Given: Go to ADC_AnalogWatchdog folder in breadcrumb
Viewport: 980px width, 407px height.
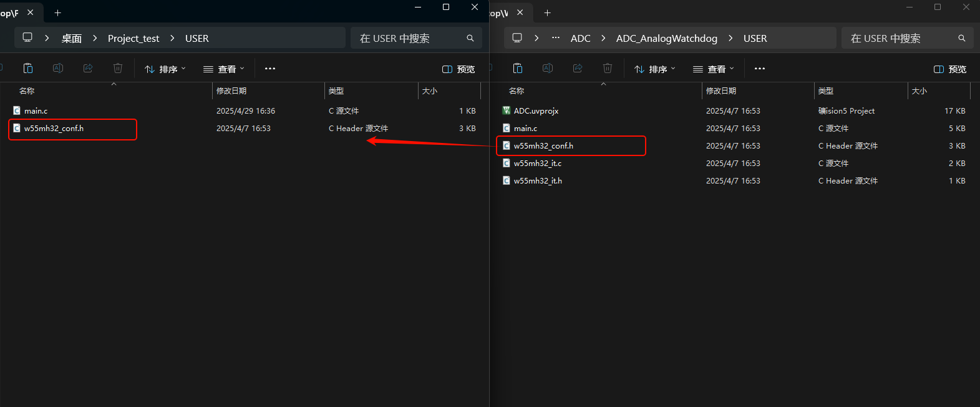Looking at the screenshot, I should [666, 38].
